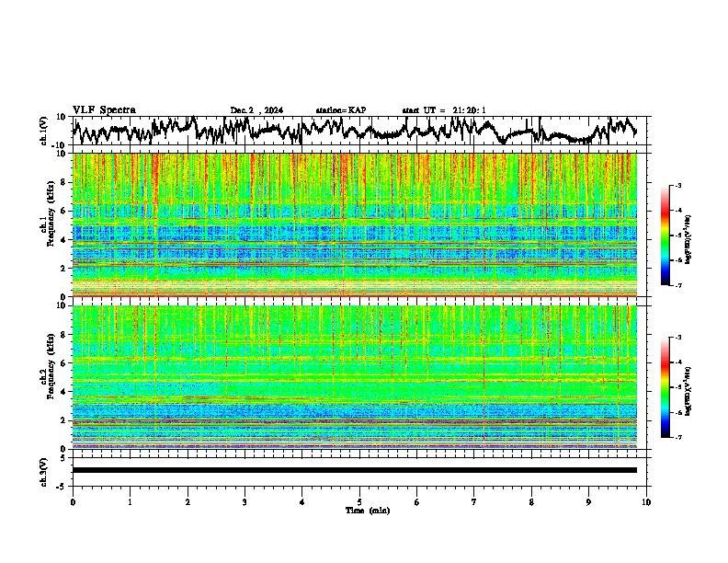
Task: Click the "ch.3(V)" axis label
Action: tap(44, 472)
